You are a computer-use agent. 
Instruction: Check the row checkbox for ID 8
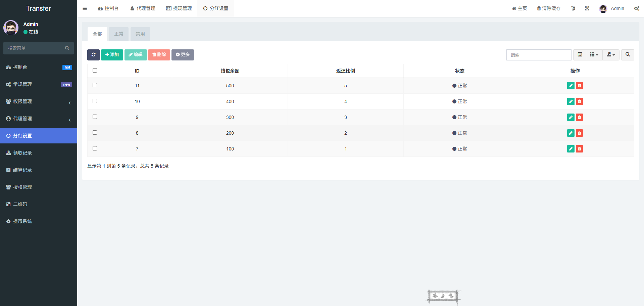coord(95,132)
